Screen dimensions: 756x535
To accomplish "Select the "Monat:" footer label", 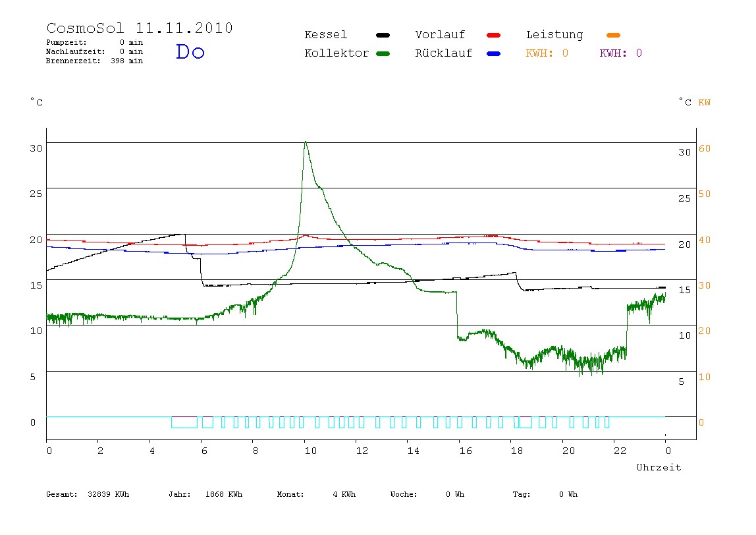I will pos(290,494).
